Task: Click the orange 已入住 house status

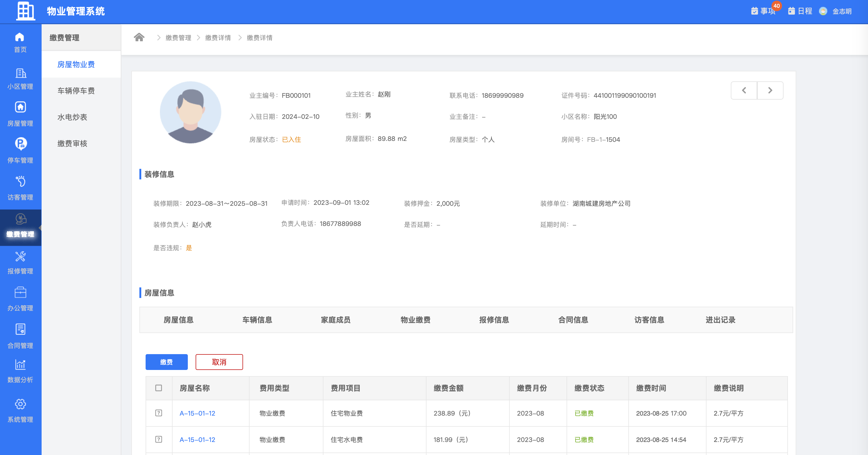Action: (292, 139)
